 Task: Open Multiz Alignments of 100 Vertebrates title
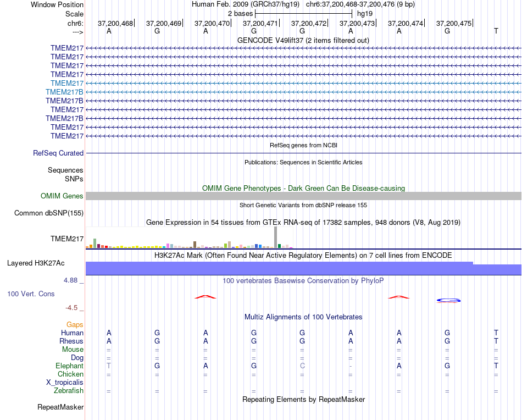tap(303, 317)
